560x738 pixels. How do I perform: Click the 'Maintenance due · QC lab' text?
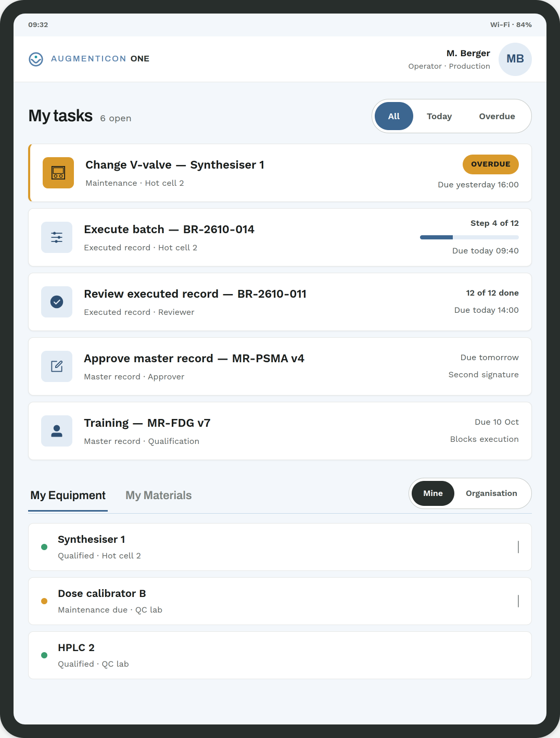[110, 610]
